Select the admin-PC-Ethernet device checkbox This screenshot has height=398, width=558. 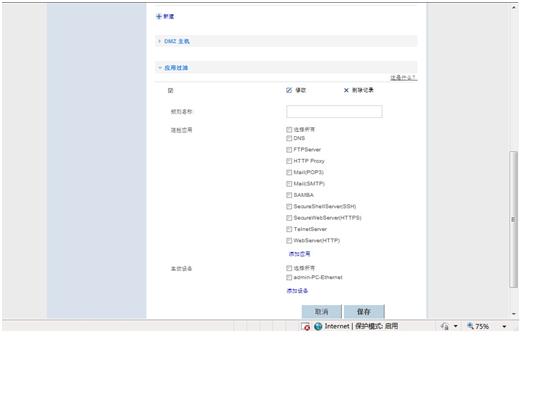tap(289, 277)
